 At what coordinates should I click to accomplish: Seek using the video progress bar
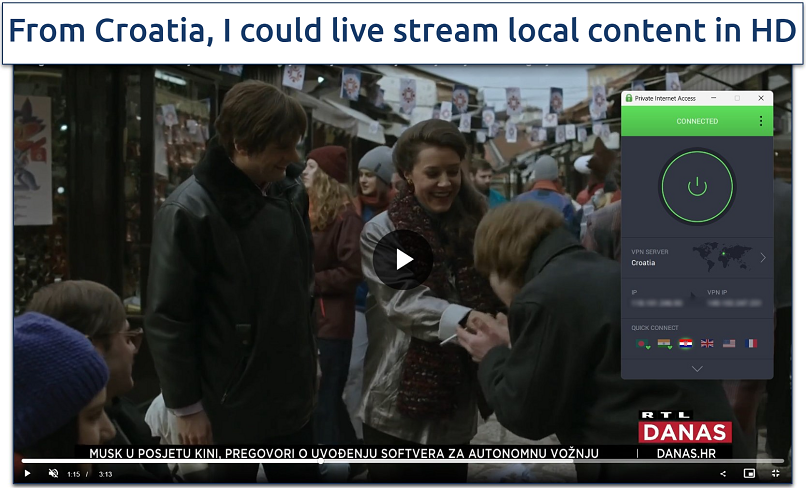click(402, 461)
